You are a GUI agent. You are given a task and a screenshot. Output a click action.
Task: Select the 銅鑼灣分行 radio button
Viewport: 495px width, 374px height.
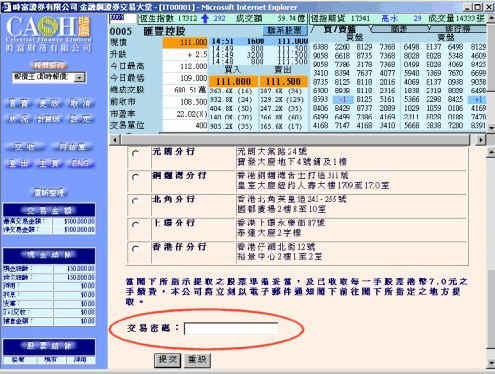pos(136,177)
